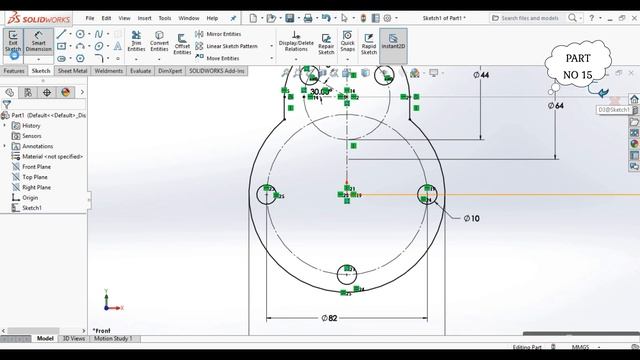Select the Circle sketch tool
Screen dimensions: 640x360
pos(80,34)
